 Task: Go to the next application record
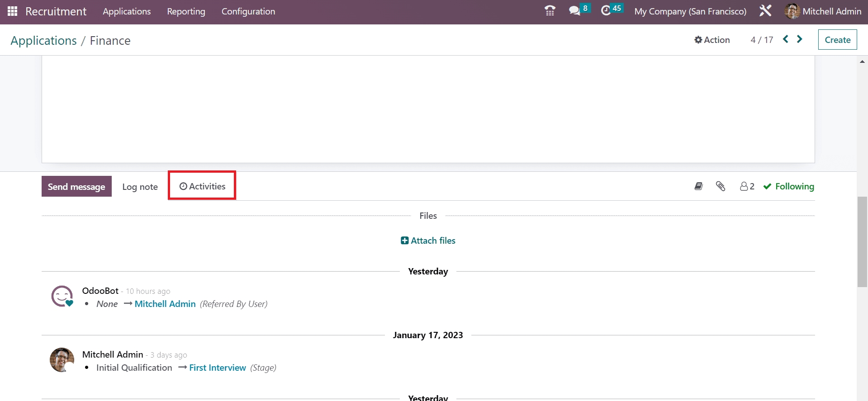coord(800,39)
